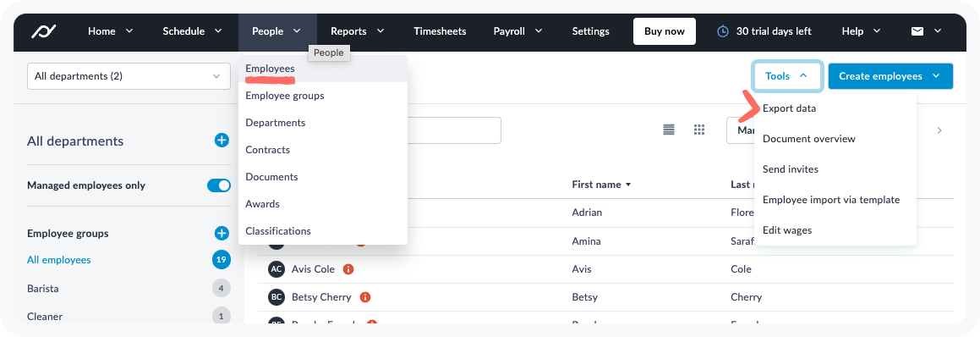Select the Cleaner employee group
Screen dimensions: 980x337
point(45,317)
